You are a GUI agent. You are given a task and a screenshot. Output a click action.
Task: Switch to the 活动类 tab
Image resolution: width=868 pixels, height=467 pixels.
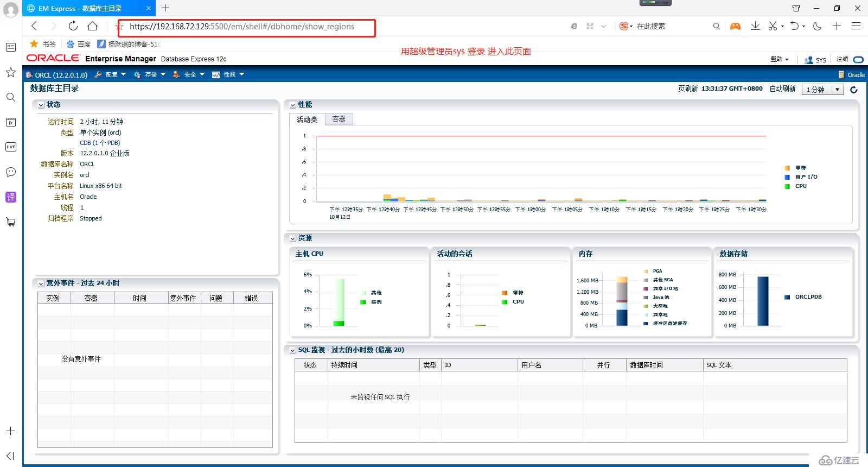coord(307,119)
